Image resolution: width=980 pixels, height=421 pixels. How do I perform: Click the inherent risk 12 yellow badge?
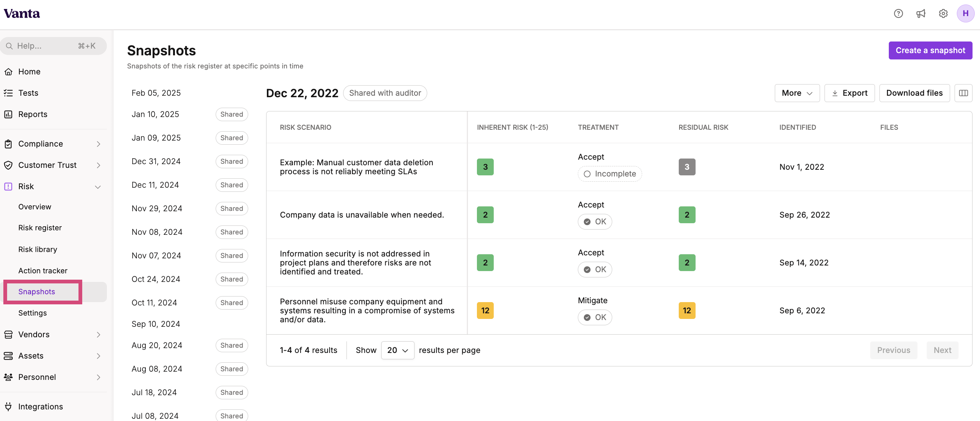coord(485,311)
